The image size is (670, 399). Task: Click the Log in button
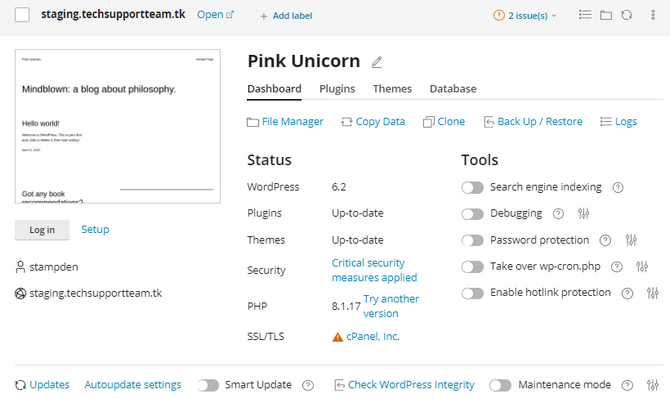pyautogui.click(x=42, y=230)
